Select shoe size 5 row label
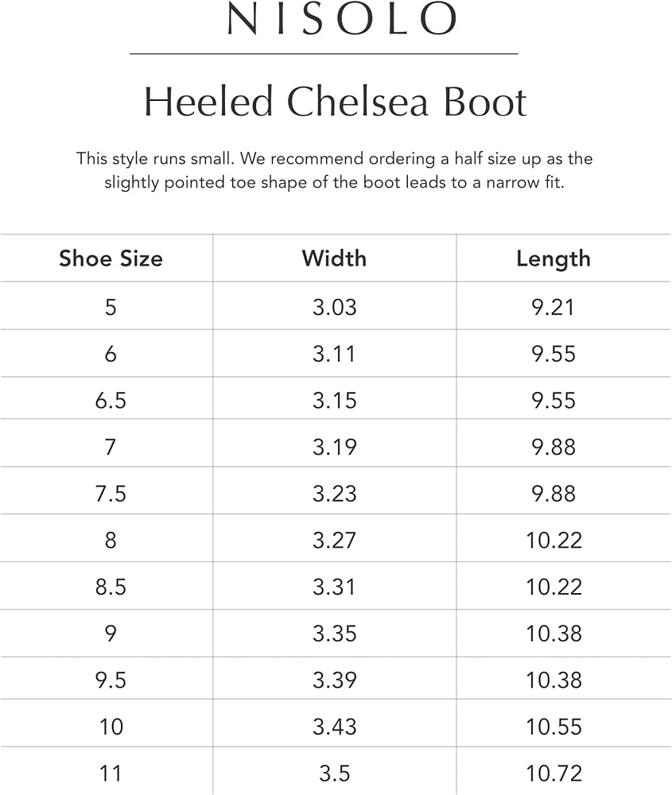This screenshot has width=672, height=795. pos(111,307)
